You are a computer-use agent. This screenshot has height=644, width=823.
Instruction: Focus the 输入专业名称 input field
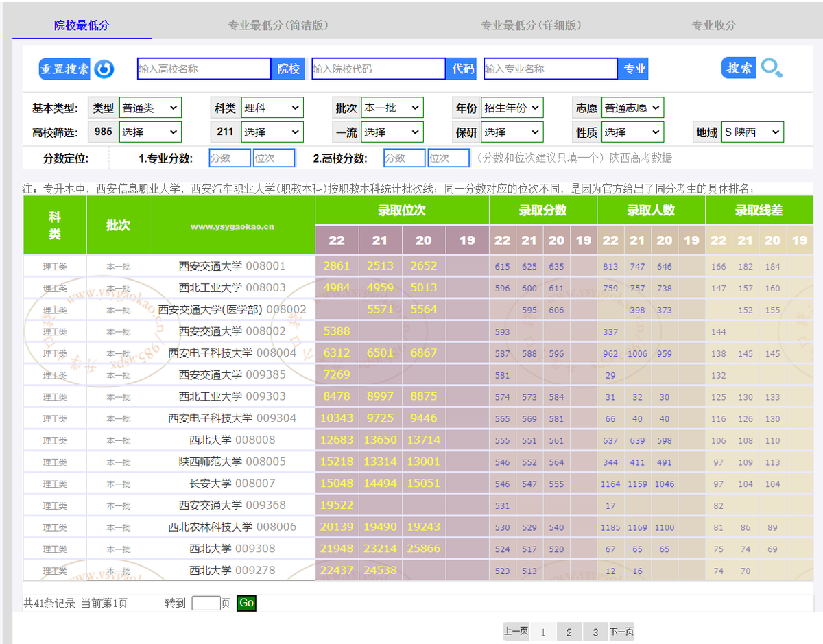[550, 69]
